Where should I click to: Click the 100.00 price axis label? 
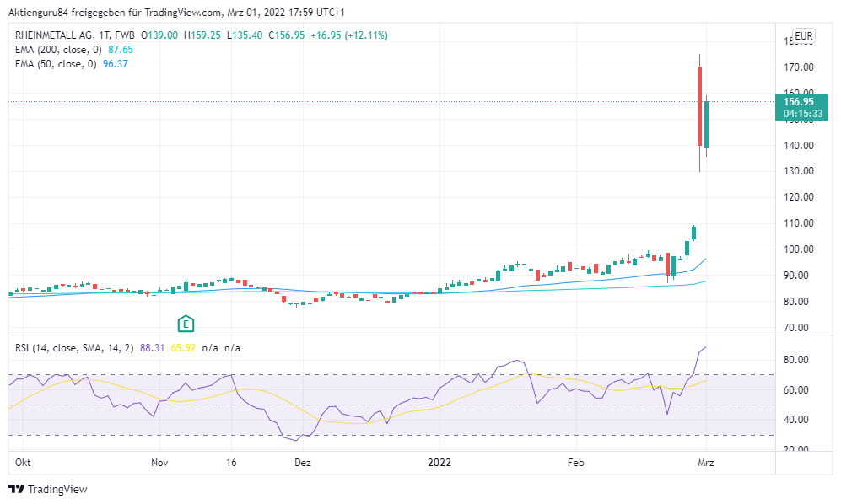point(799,249)
